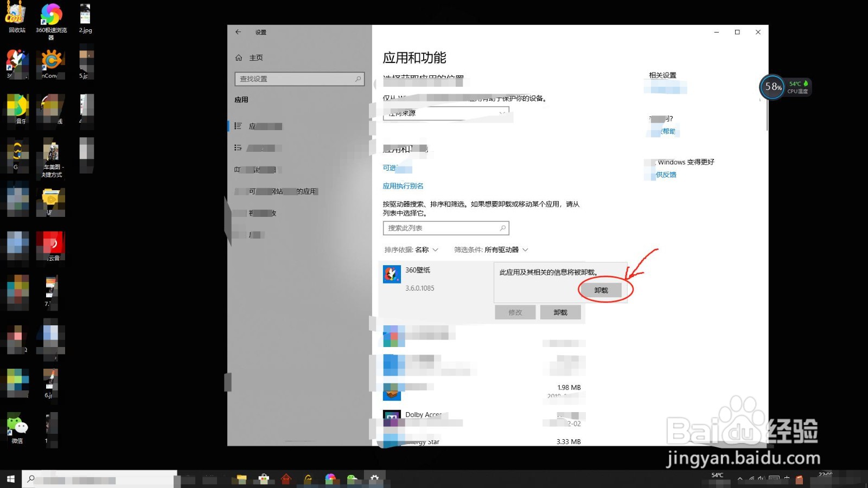Click the 3.33 MB app size entry
868x488 pixels.
click(569, 442)
